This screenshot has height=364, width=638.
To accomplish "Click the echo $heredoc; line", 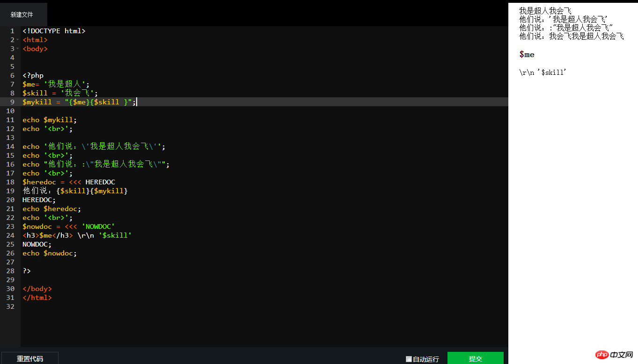I will point(52,209).
